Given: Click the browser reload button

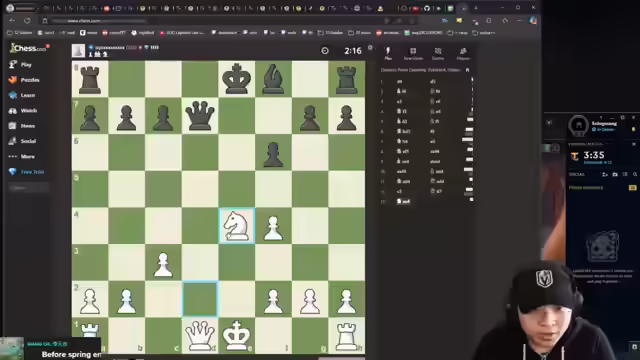Looking at the screenshot, I should [27, 20].
